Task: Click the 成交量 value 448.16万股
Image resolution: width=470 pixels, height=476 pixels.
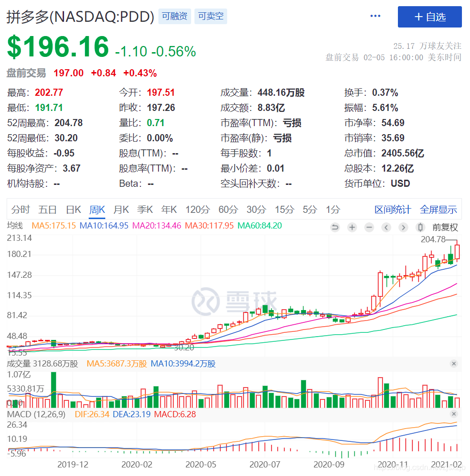Action: point(281,92)
